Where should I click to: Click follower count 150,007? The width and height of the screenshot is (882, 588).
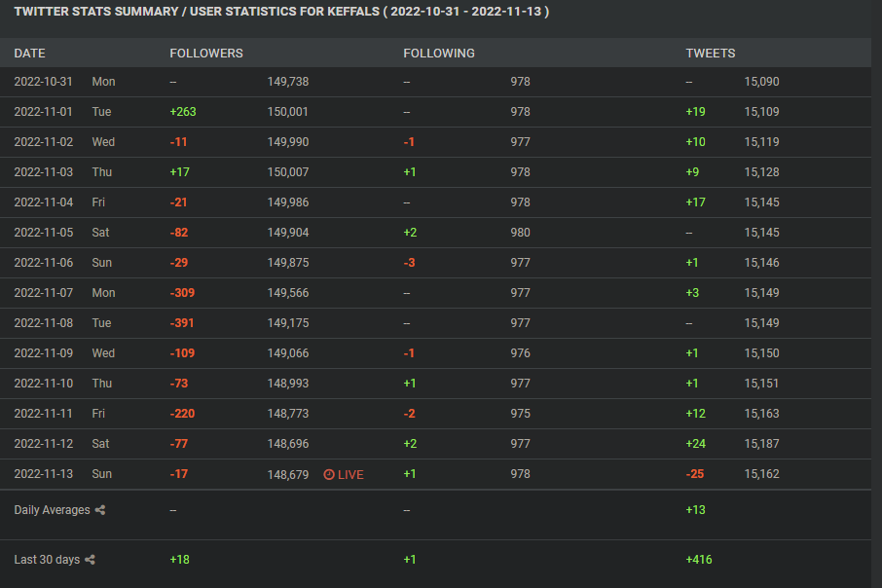click(x=288, y=172)
